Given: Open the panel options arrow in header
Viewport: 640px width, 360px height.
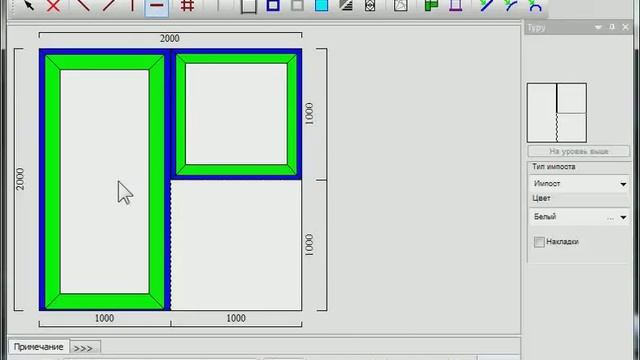Looking at the screenshot, I should [598, 27].
